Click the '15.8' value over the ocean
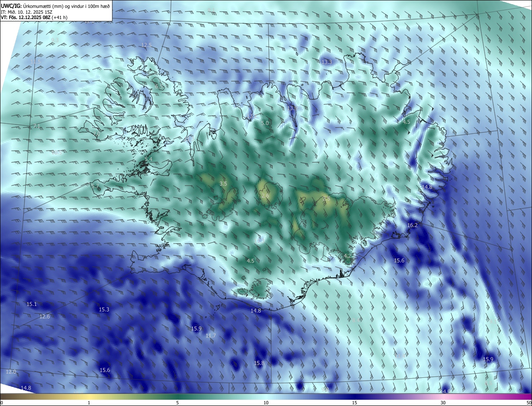The width and height of the screenshot is (532, 406). pyautogui.click(x=259, y=363)
